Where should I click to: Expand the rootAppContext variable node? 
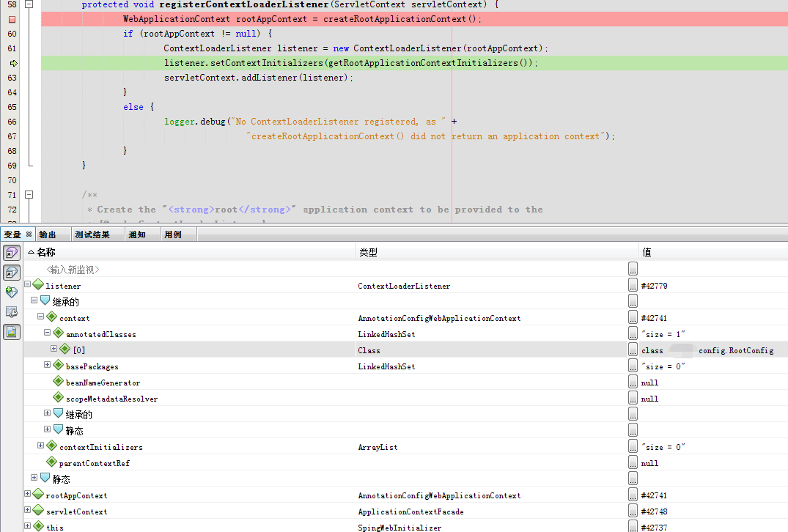(28, 493)
